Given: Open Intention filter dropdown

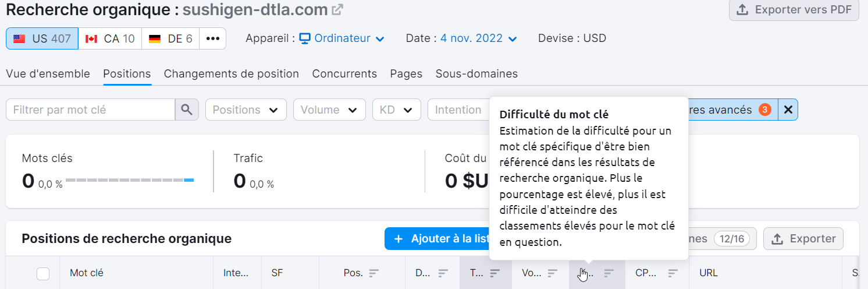Looking at the screenshot, I should (458, 110).
